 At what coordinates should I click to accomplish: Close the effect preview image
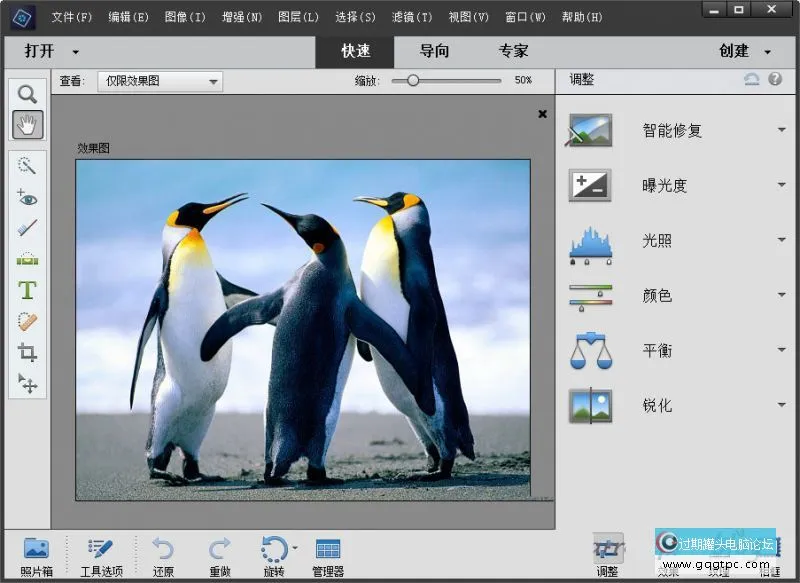click(542, 113)
